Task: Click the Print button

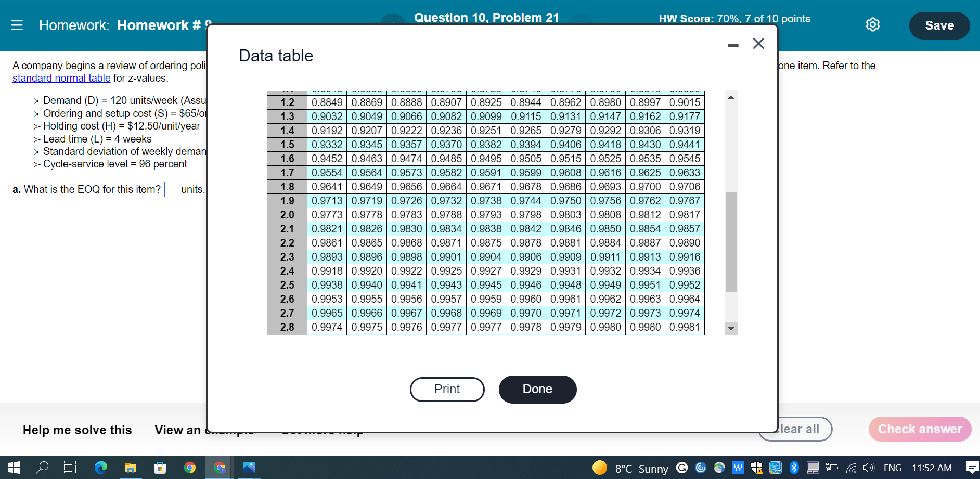Action: pyautogui.click(x=447, y=389)
